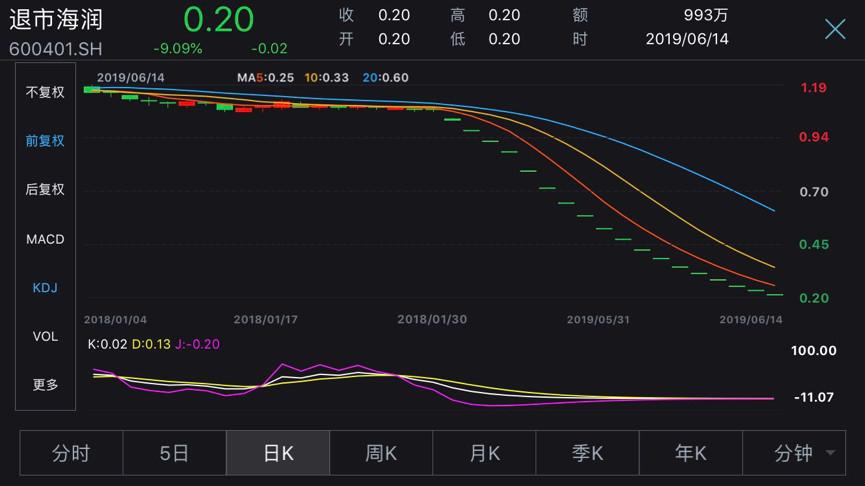View the 年K yearly chart

click(691, 453)
